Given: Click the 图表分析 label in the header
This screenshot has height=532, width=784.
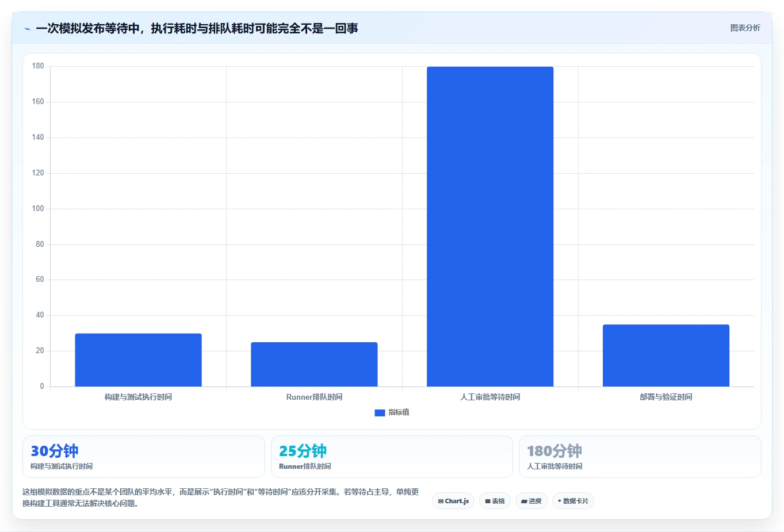Looking at the screenshot, I should pyautogui.click(x=745, y=28).
